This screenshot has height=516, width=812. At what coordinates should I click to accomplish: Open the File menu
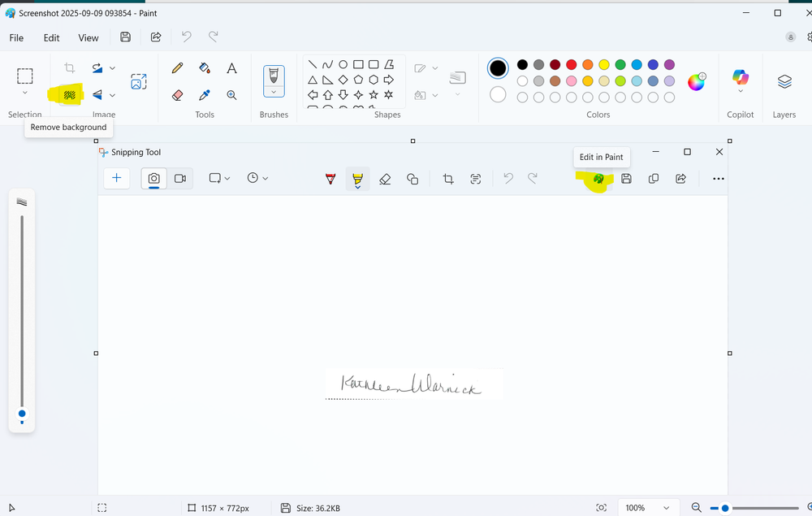[16, 37]
